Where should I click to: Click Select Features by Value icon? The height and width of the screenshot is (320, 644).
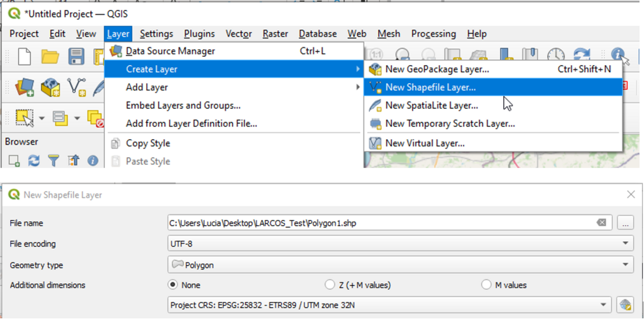(61, 119)
